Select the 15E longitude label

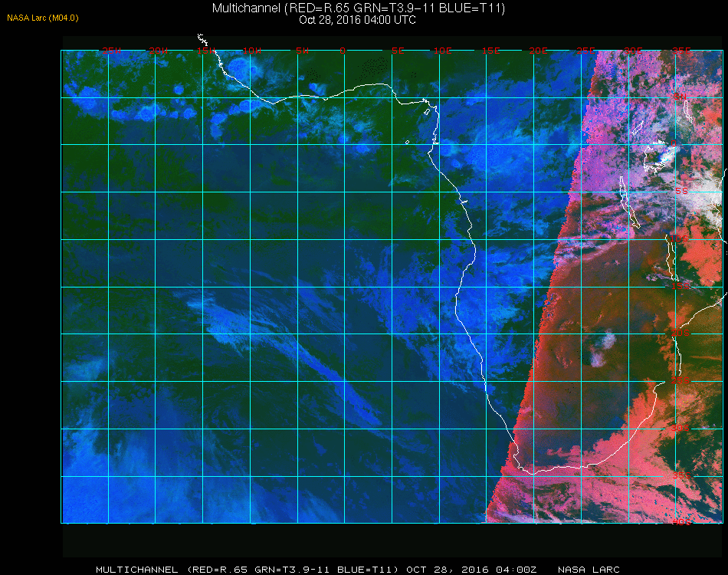(490, 51)
